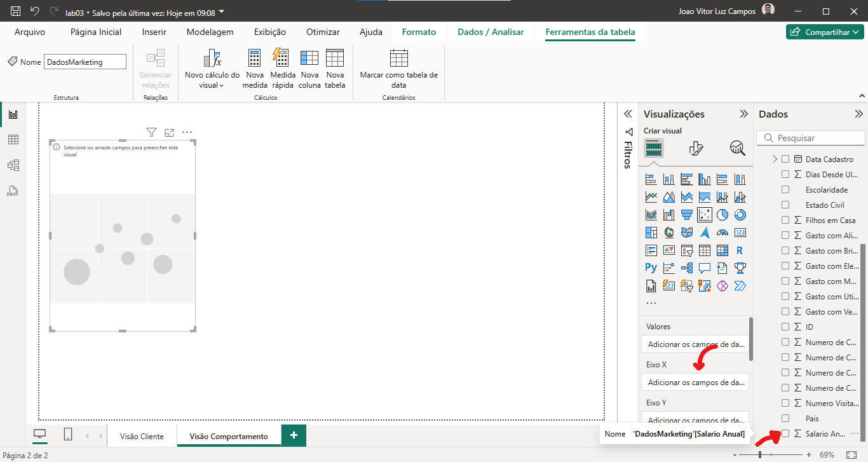868x462 pixels.
Task: Check the Salario Anual field
Action: 785,434
